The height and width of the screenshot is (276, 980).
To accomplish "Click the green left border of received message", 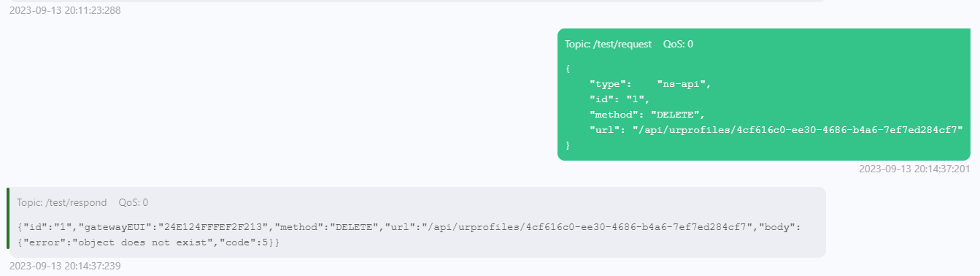I will click(x=8, y=222).
